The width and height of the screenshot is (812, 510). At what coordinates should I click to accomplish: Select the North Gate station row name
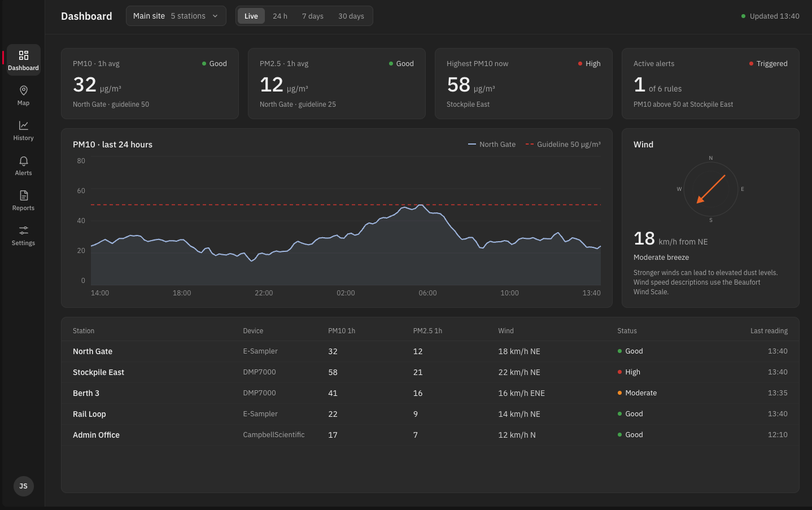(x=93, y=351)
